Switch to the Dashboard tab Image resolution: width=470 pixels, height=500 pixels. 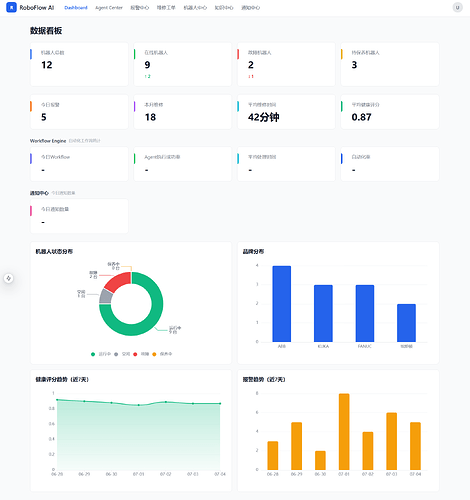76,8
